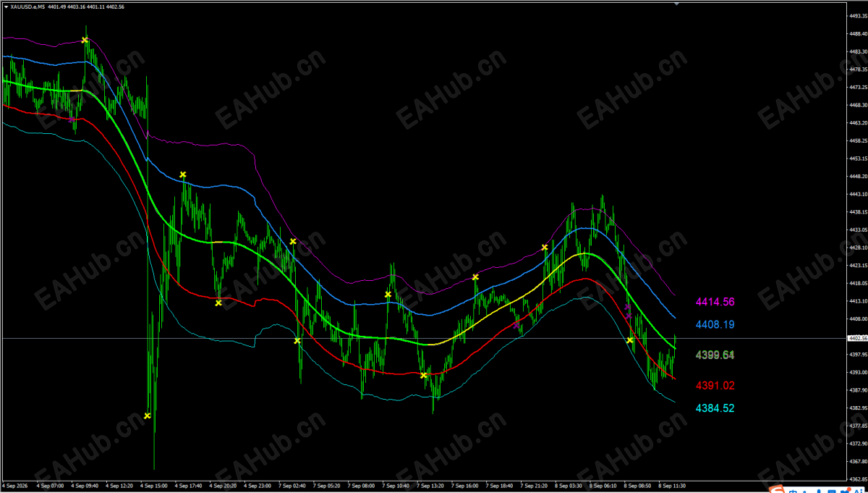868x493 pixels.
Task: Click the 7 Sep 13:20 time label
Action: (x=432, y=486)
